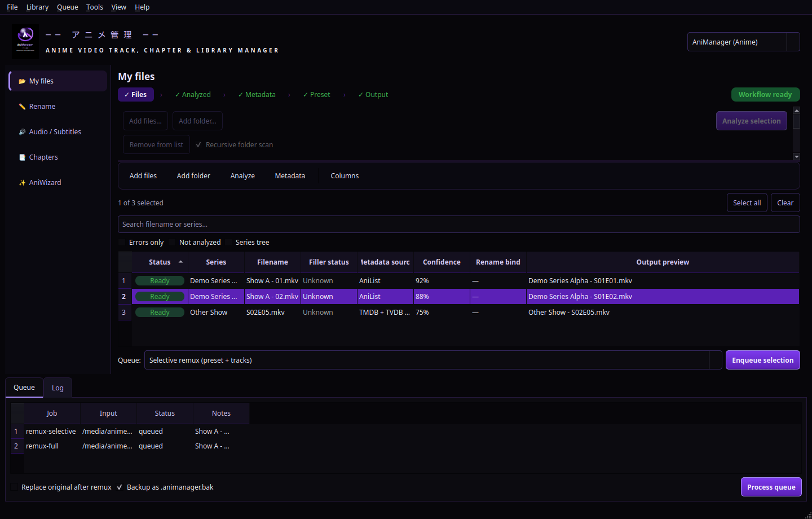This screenshot has width=812, height=519.
Task: Select the Files workflow step
Action: pos(135,95)
